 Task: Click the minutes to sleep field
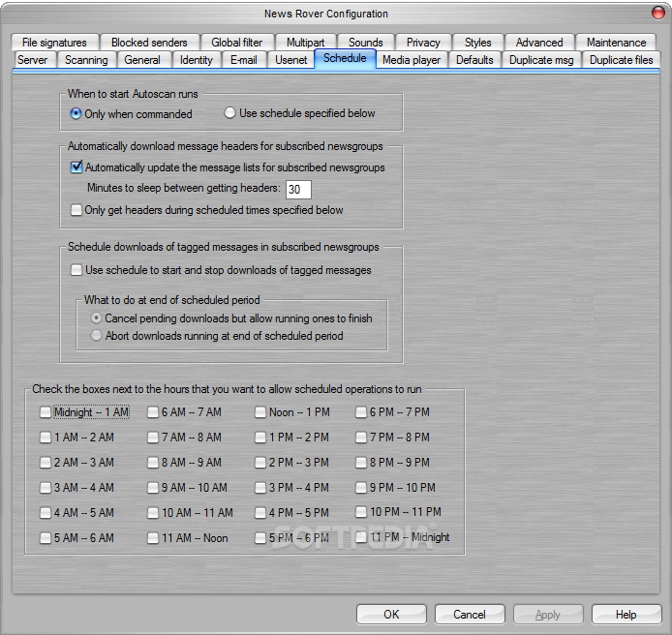[298, 189]
